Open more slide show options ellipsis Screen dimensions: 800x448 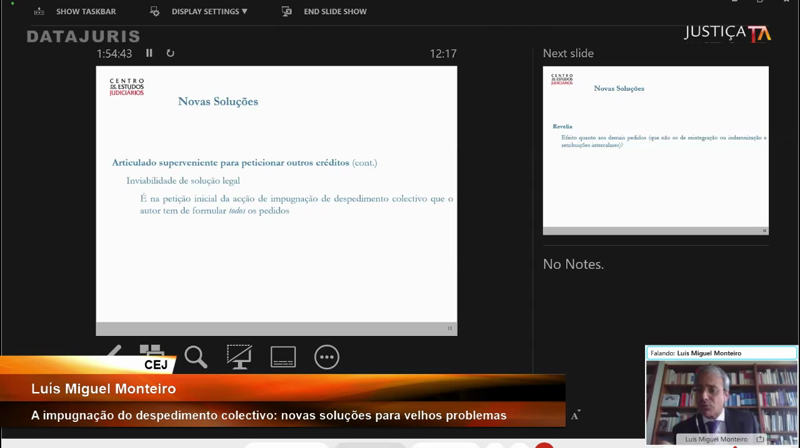point(327,357)
